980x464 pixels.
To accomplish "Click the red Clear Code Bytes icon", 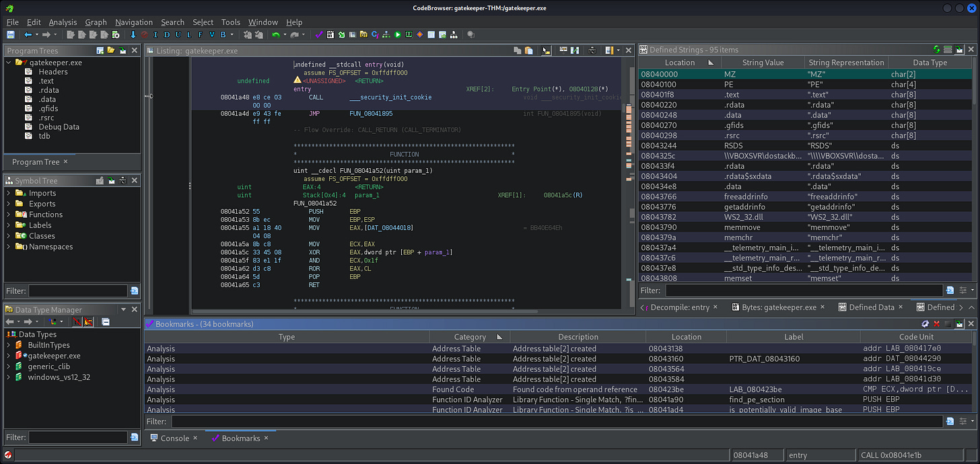I will [x=144, y=34].
